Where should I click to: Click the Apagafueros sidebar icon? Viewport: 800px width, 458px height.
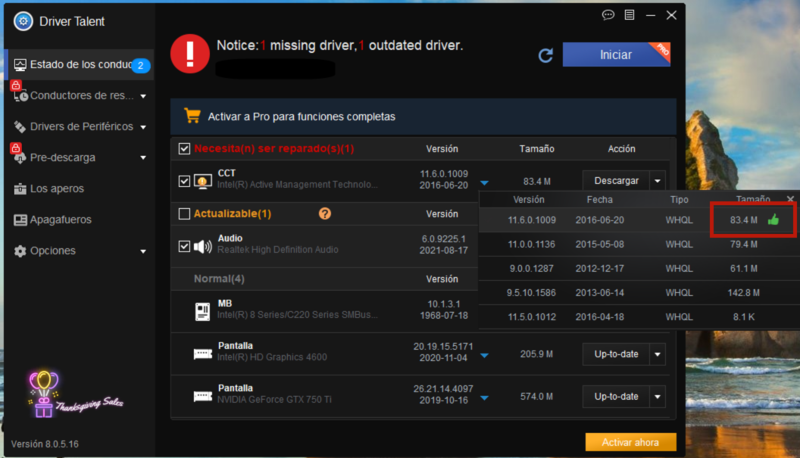tap(20, 220)
